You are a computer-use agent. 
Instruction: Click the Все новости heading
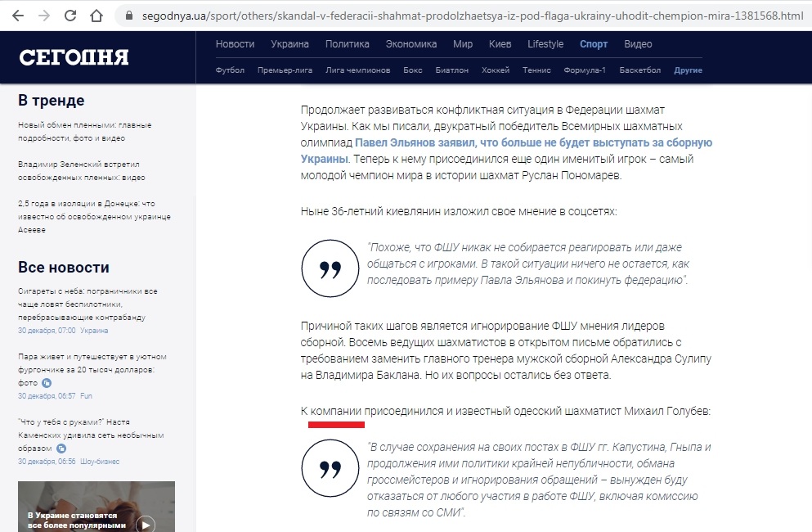point(64,267)
